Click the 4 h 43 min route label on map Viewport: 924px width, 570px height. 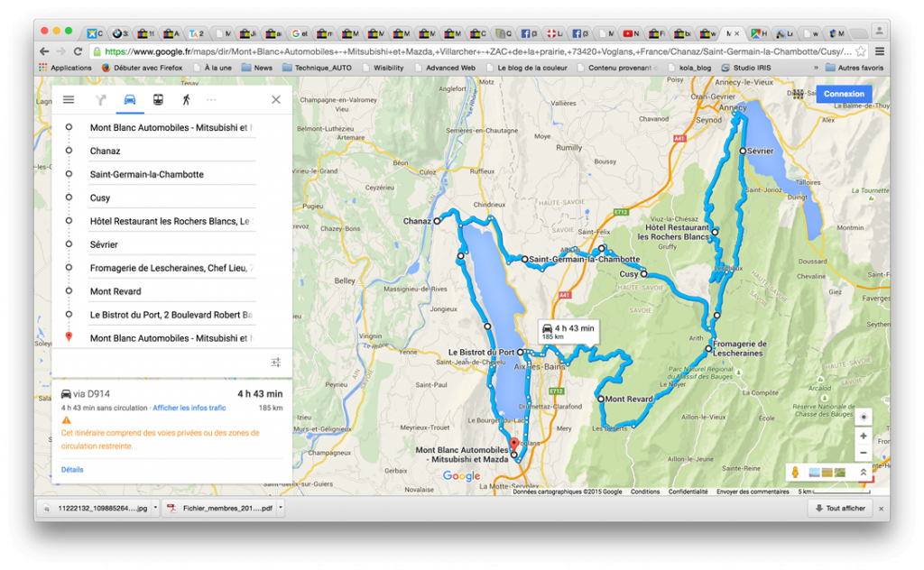(568, 332)
